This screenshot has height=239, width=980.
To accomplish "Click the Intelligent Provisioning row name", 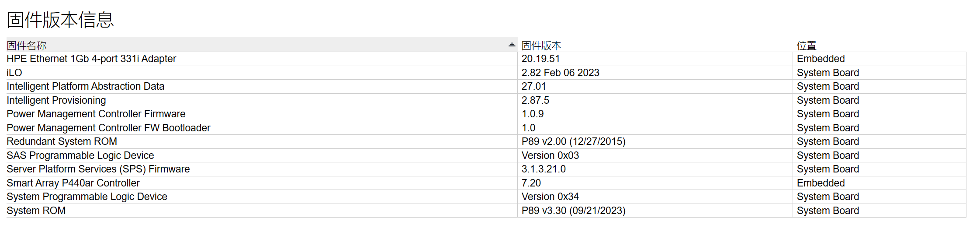I will click(x=56, y=100).
